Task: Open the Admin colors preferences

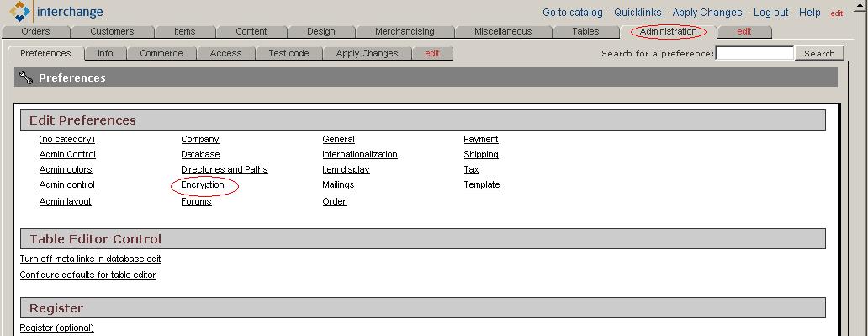Action: [x=66, y=169]
